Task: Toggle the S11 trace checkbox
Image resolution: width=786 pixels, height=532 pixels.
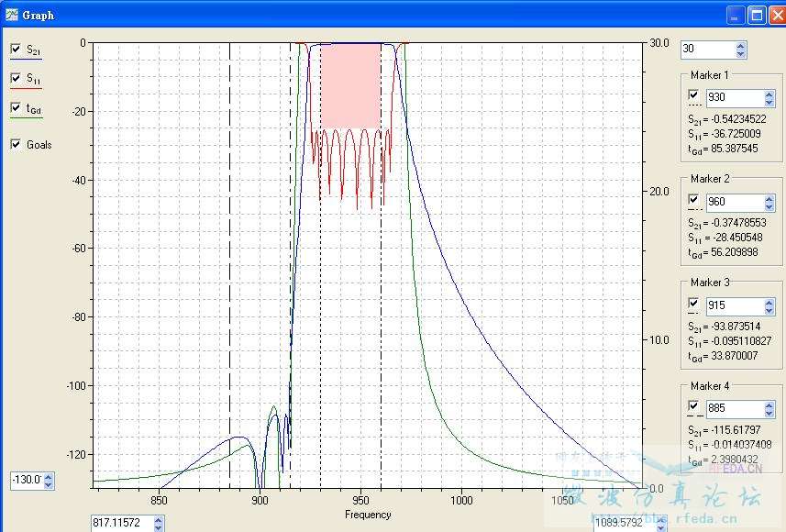Action: [x=16, y=78]
